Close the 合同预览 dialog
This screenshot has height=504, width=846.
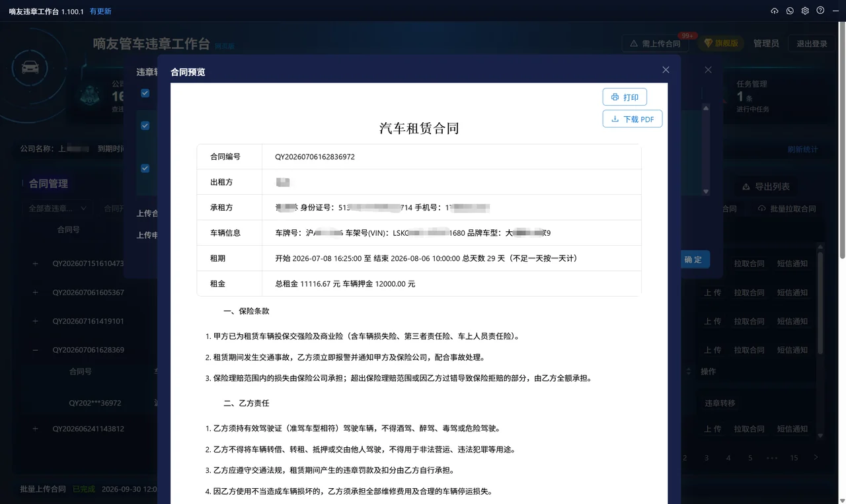[666, 69]
